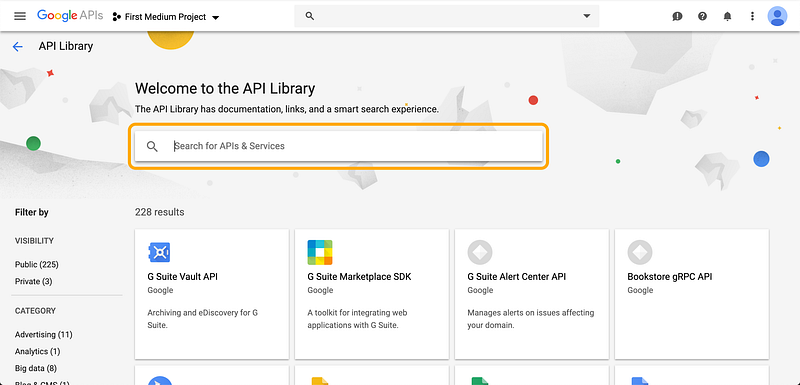800x385 pixels.
Task: Click the G Suite Marketplace SDK colorful icon
Action: [320, 252]
